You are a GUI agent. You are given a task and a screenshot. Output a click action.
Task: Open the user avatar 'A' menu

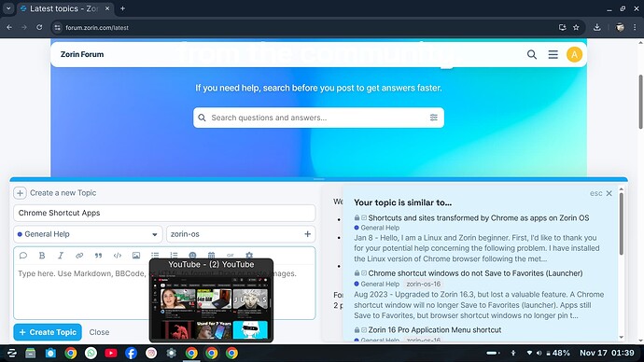pos(574,54)
